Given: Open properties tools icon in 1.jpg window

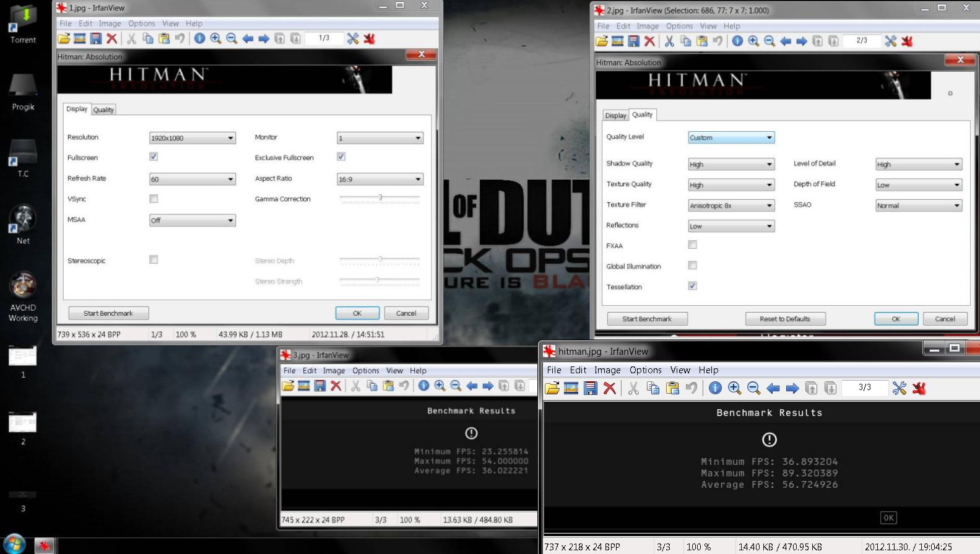Looking at the screenshot, I should 353,38.
